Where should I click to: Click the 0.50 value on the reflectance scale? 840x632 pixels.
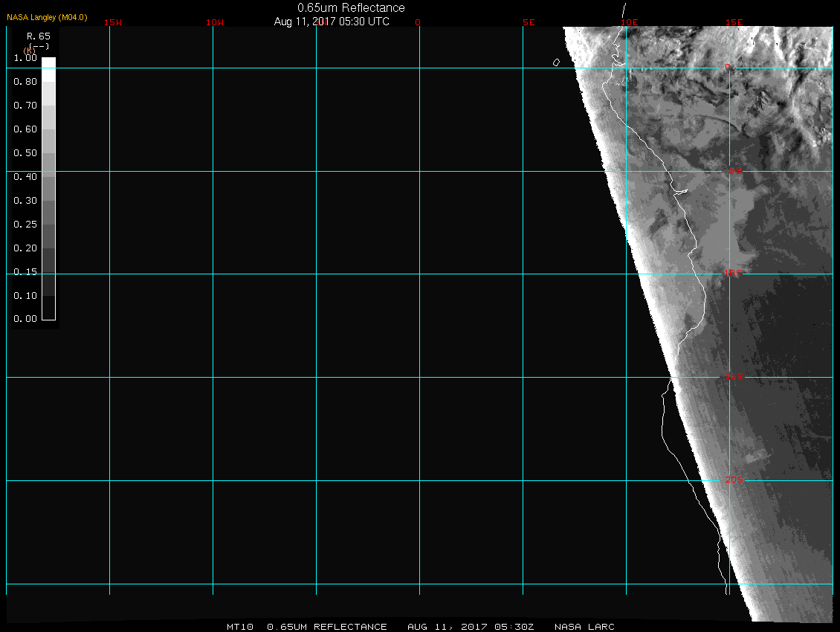point(25,153)
